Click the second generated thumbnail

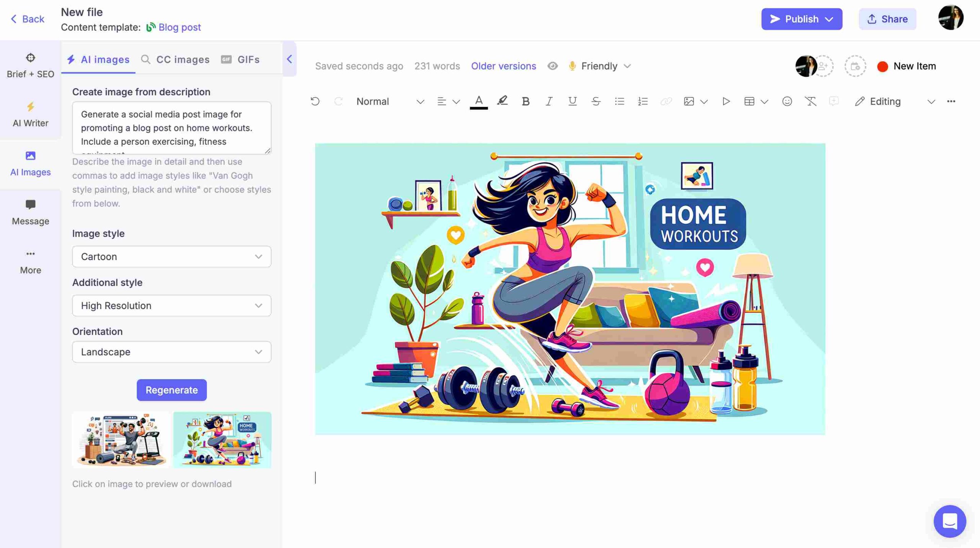pos(221,439)
